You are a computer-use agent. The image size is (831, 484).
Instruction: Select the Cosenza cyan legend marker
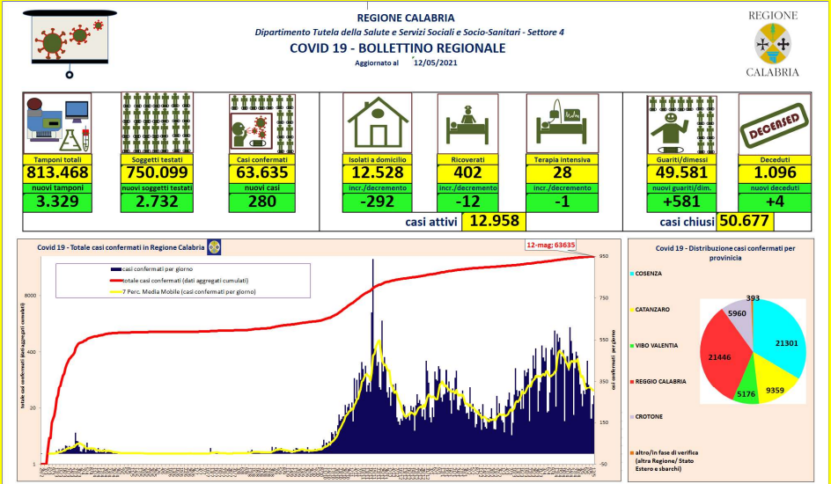point(631,273)
